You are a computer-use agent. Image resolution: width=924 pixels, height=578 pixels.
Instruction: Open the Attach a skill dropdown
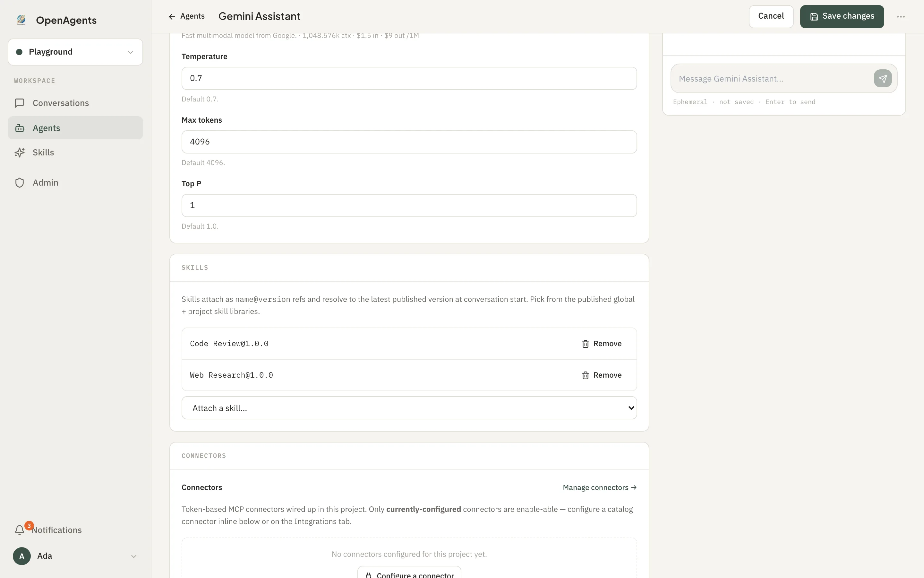(x=409, y=408)
